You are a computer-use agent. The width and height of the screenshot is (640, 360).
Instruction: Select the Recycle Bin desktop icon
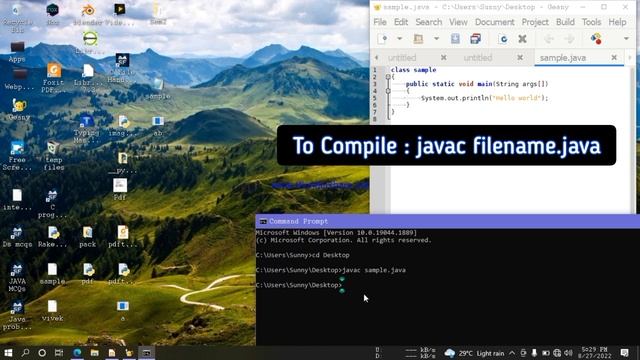pos(16,18)
